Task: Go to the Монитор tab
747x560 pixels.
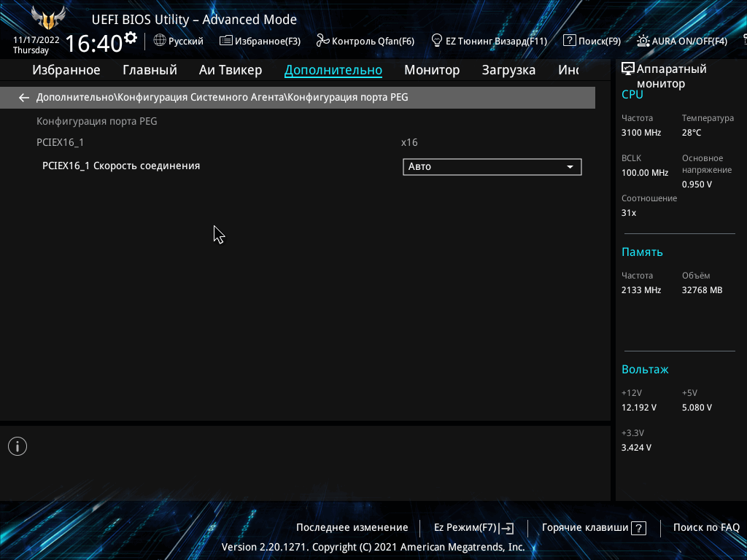Action: tap(432, 70)
